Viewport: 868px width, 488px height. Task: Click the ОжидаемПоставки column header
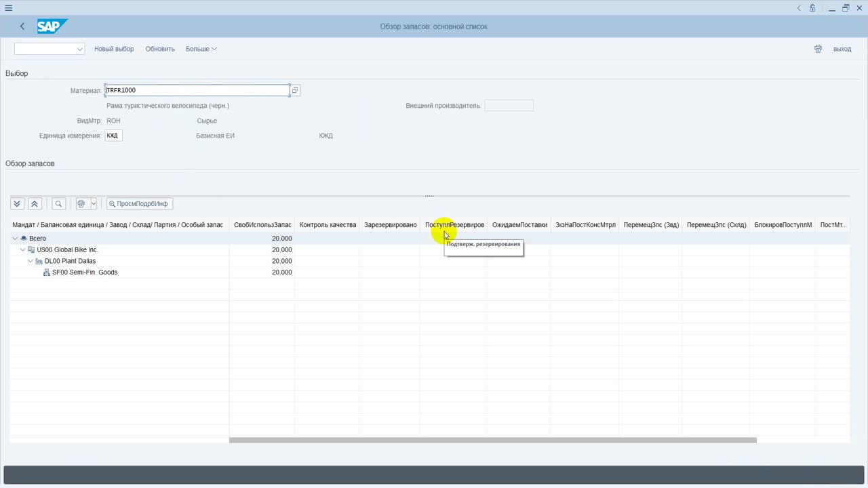click(519, 225)
